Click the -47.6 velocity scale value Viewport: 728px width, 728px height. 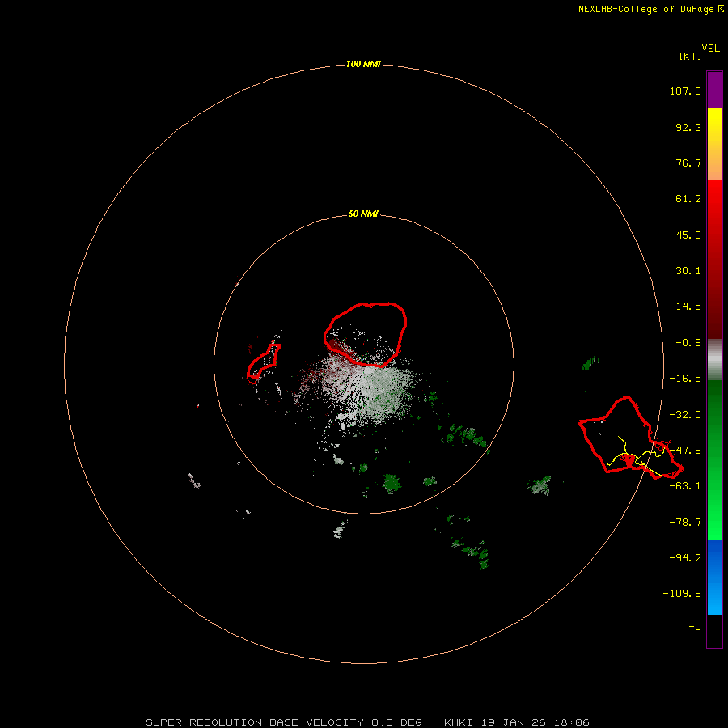tap(685, 451)
